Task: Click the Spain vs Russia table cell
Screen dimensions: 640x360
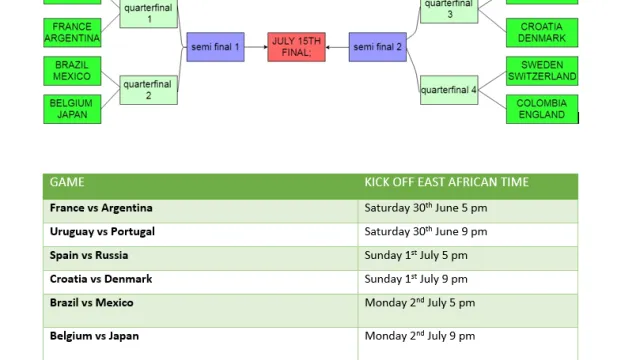Action: click(x=200, y=258)
